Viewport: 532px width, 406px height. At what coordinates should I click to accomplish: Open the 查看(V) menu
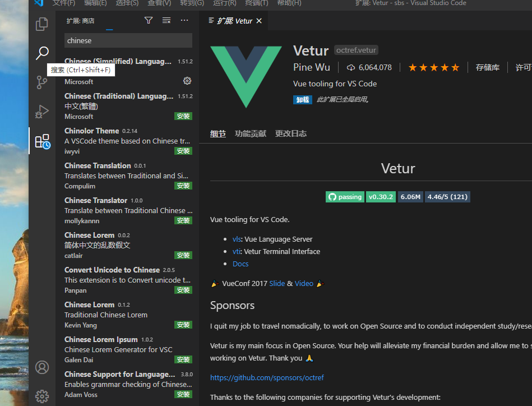tap(159, 3)
